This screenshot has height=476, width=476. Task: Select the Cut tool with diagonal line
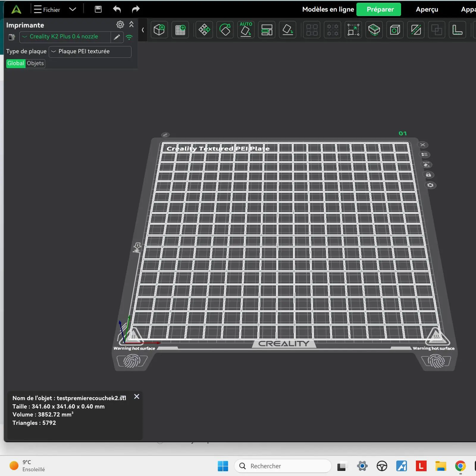tap(416, 30)
